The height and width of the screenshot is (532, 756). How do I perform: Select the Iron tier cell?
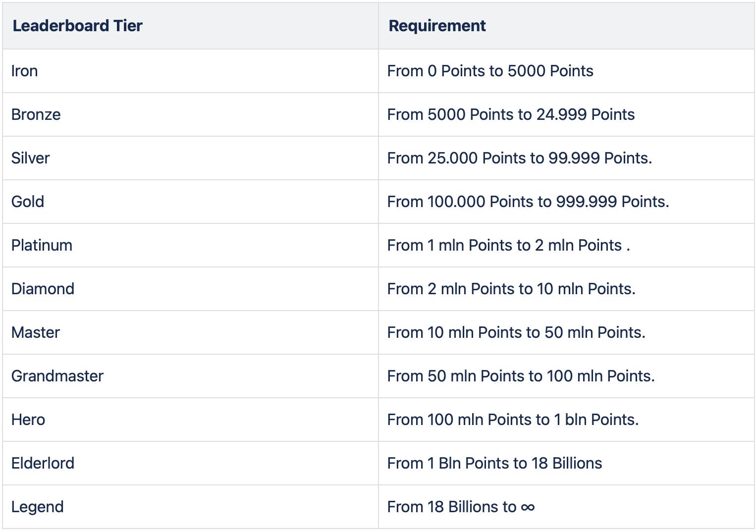tap(190, 71)
